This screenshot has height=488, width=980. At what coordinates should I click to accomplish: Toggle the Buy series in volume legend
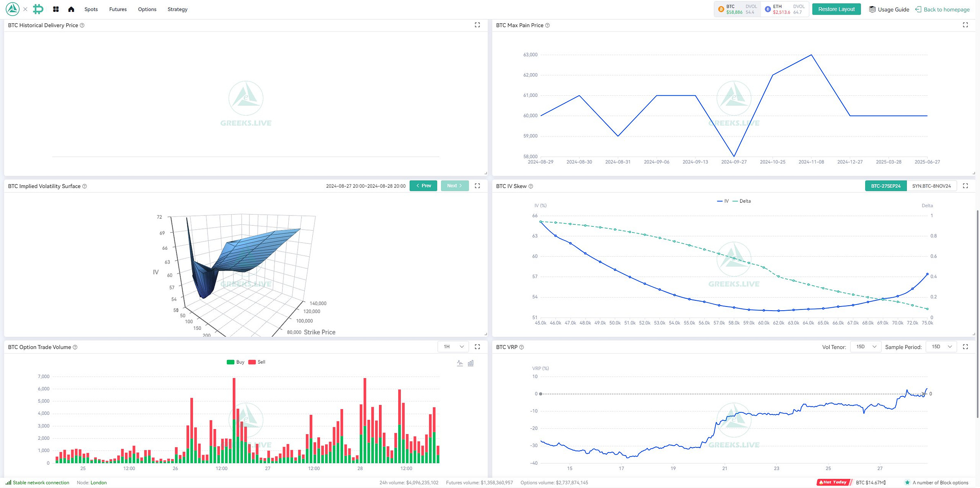point(236,362)
